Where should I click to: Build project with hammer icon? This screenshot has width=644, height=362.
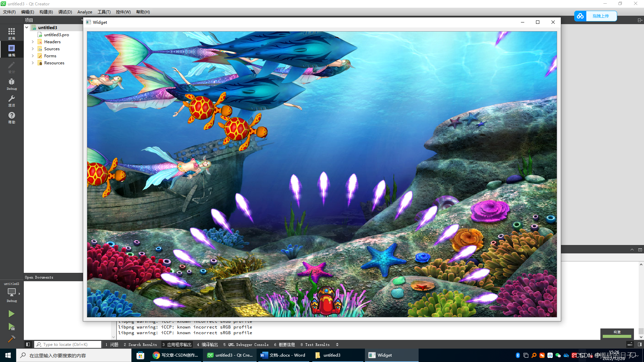click(x=11, y=339)
